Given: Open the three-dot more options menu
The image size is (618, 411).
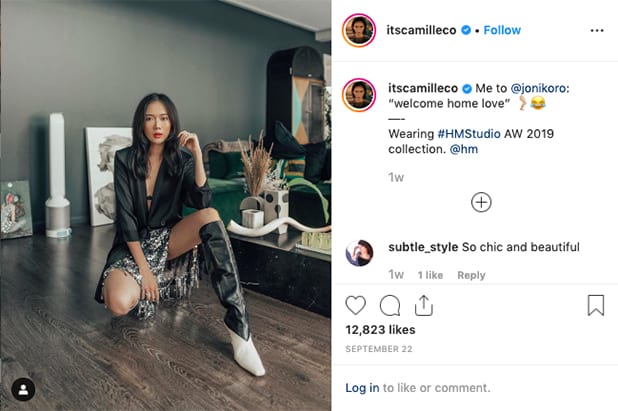Looking at the screenshot, I should click(597, 30).
